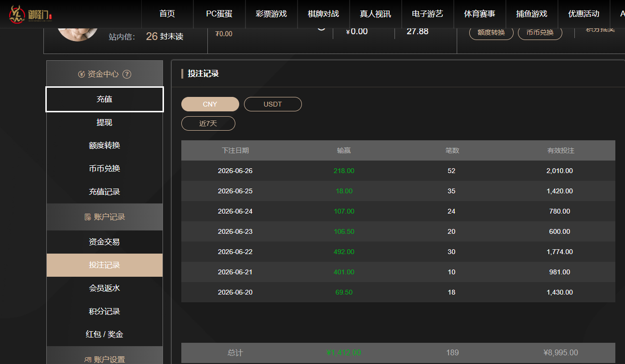Open 币币兑换 from the sidebar menu
This screenshot has width=625, height=364.
pyautogui.click(x=105, y=169)
